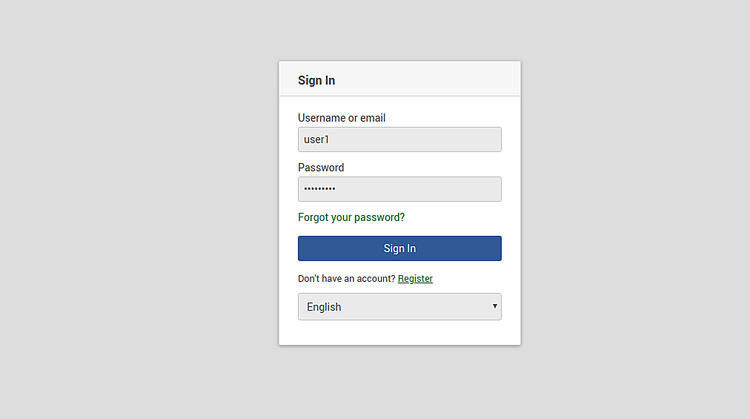Follow the Register link
The image size is (750, 419).
(415, 279)
